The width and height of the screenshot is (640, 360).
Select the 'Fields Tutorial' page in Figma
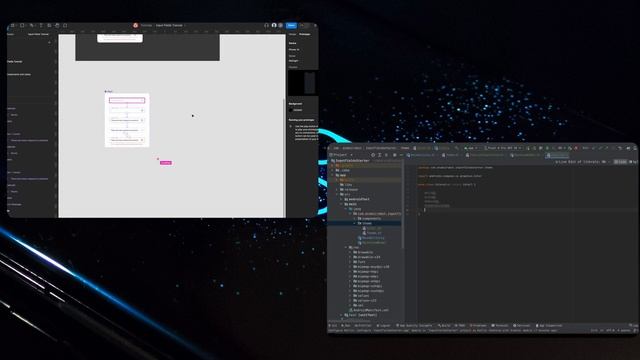tap(15, 62)
